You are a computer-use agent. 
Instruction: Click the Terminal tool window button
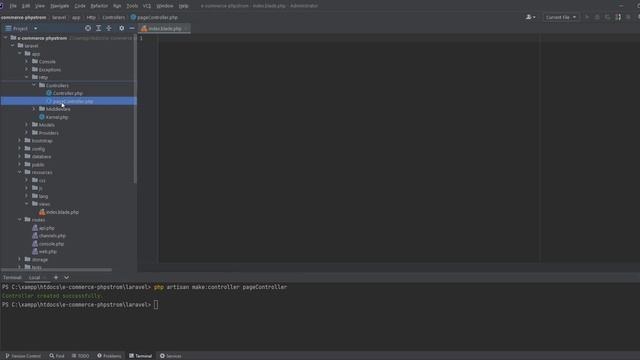[x=141, y=356]
